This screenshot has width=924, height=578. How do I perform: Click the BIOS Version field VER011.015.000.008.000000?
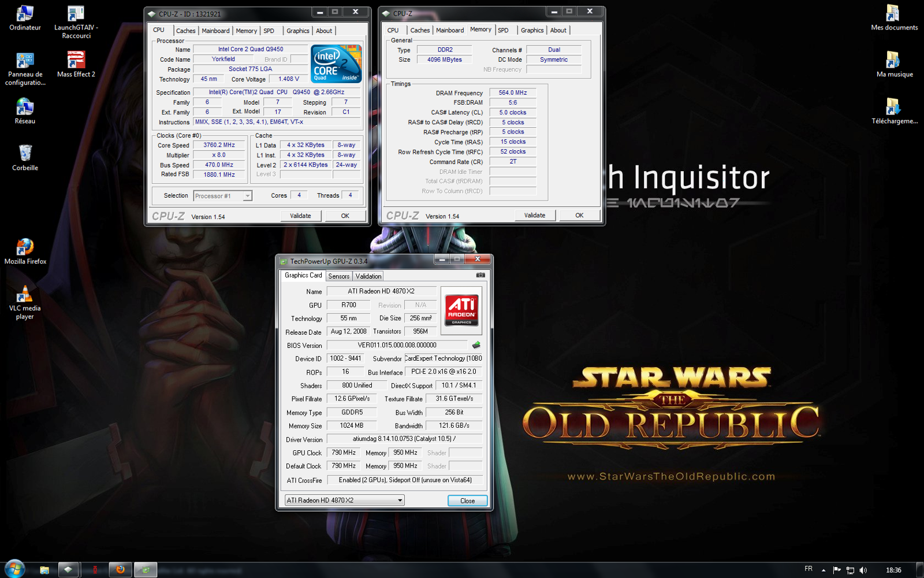click(397, 345)
